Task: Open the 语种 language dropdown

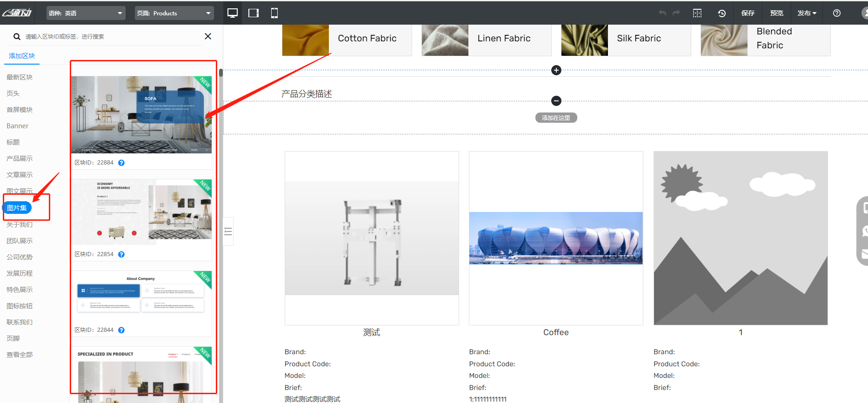Action: (x=86, y=13)
